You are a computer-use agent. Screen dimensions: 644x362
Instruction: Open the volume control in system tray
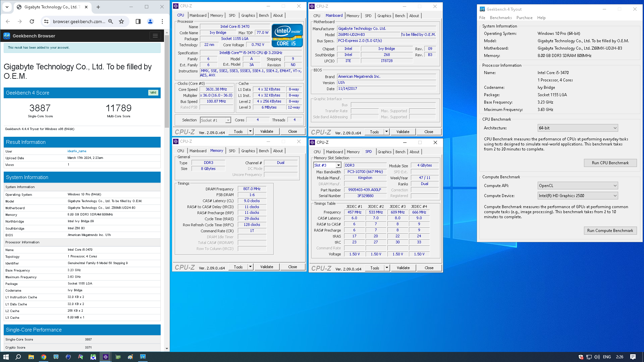pos(597,357)
